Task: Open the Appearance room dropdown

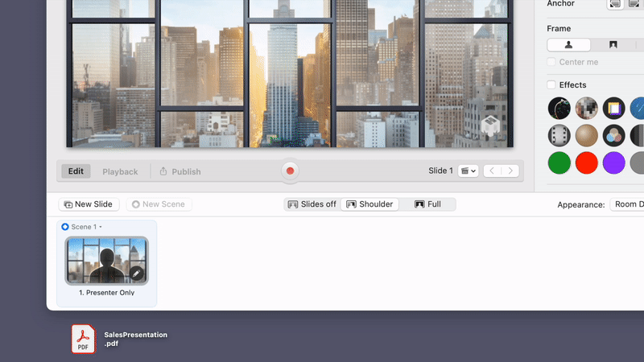Action: coord(627,204)
